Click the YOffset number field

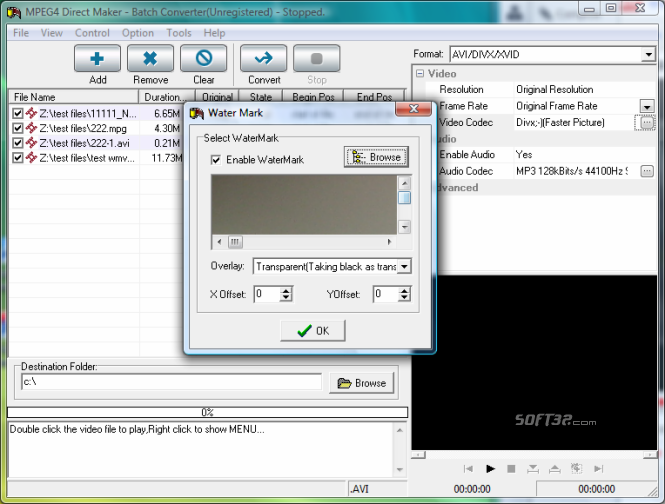386,294
